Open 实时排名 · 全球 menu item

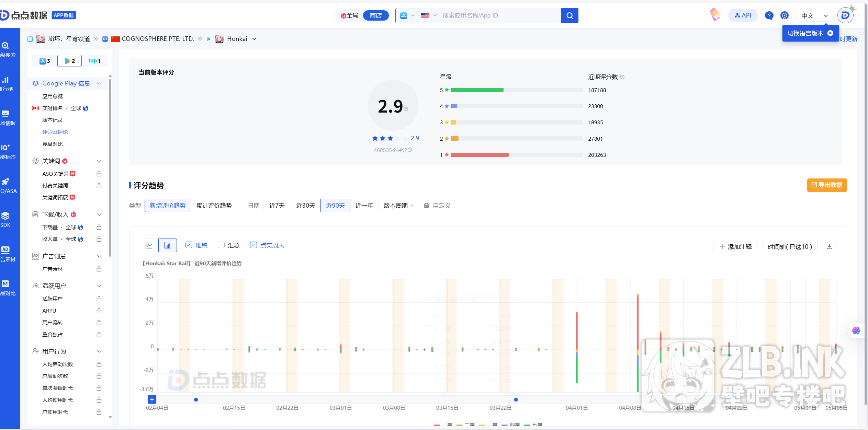click(65, 108)
